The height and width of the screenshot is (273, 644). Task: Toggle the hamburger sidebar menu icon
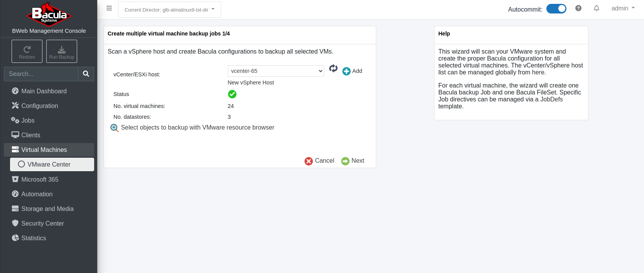109,8
